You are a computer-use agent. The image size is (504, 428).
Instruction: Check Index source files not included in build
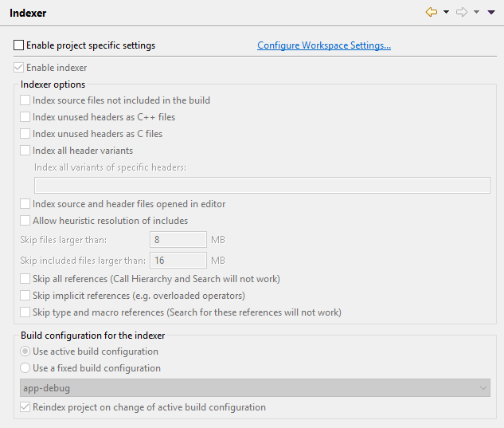(25, 100)
